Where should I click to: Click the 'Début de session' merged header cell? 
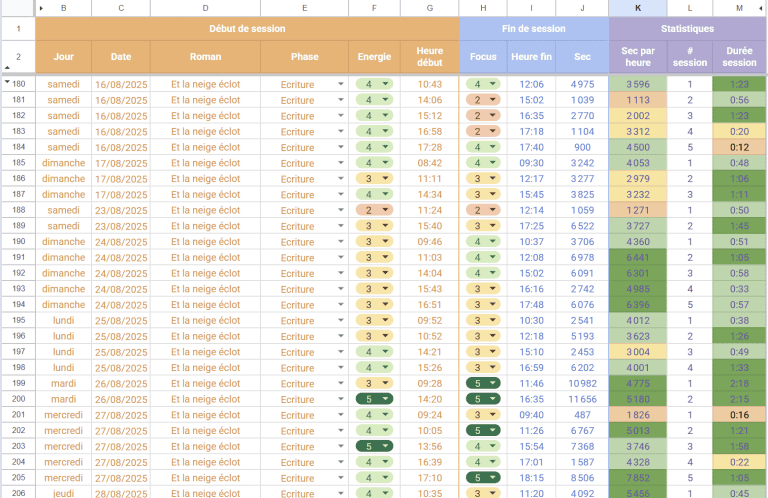click(x=247, y=28)
